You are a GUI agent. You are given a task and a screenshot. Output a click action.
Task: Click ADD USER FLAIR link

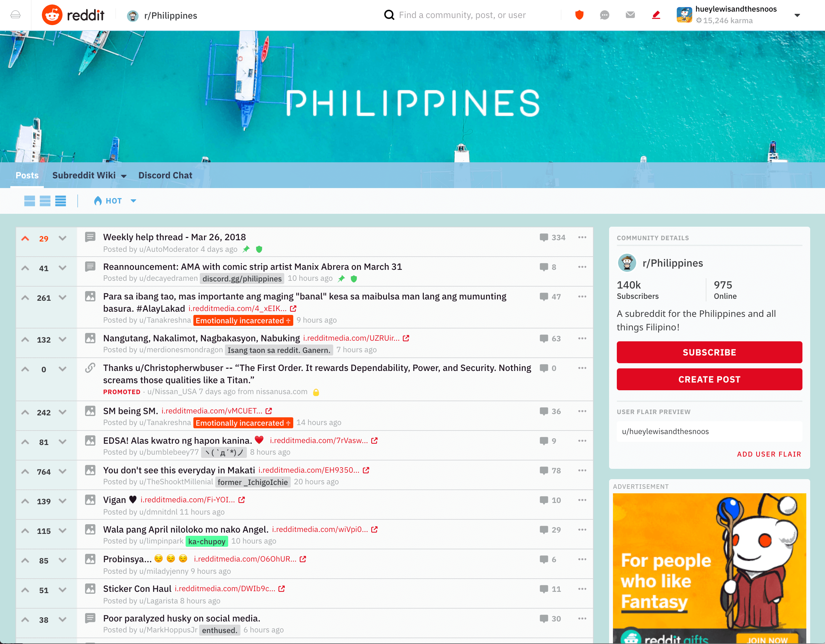[769, 454]
